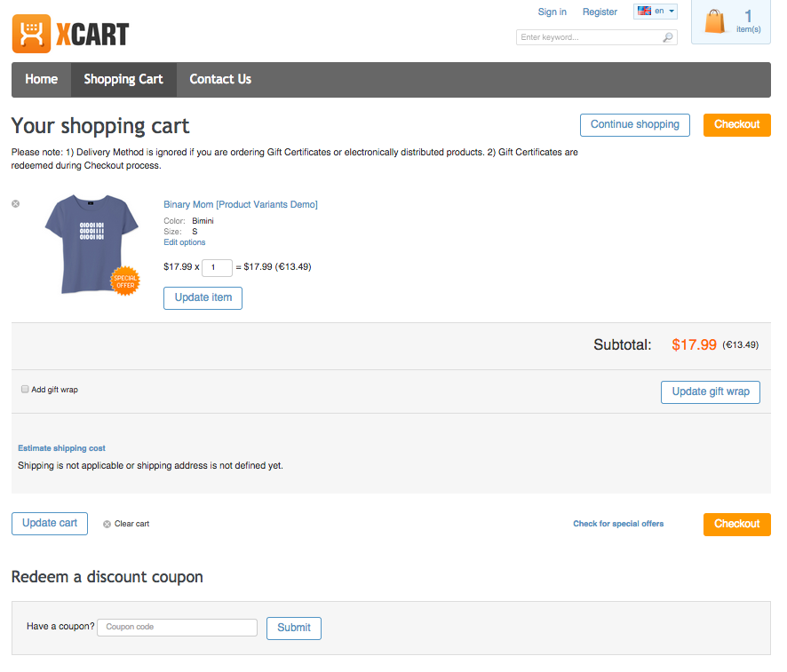Click the Update cart button
787x672 pixels.
50,524
